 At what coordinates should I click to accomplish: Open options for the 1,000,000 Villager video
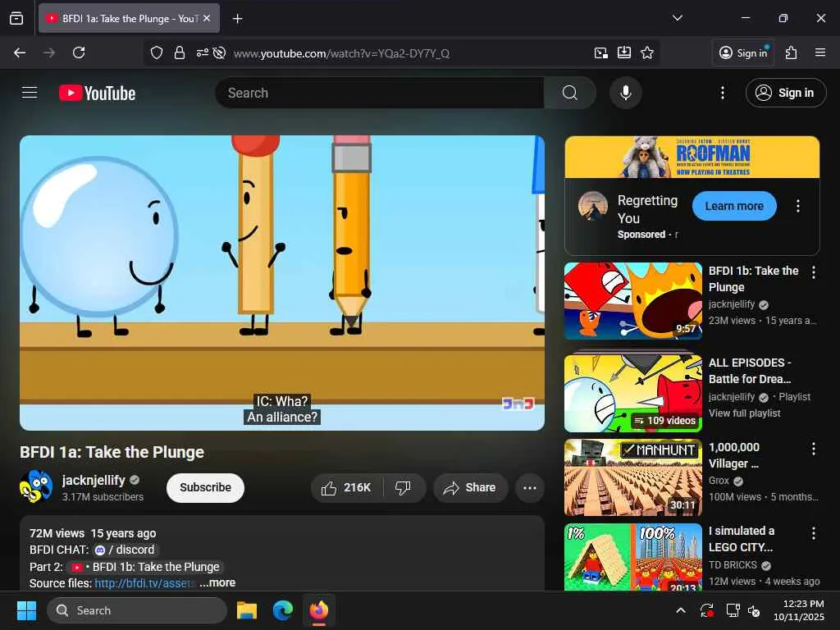coord(813,449)
